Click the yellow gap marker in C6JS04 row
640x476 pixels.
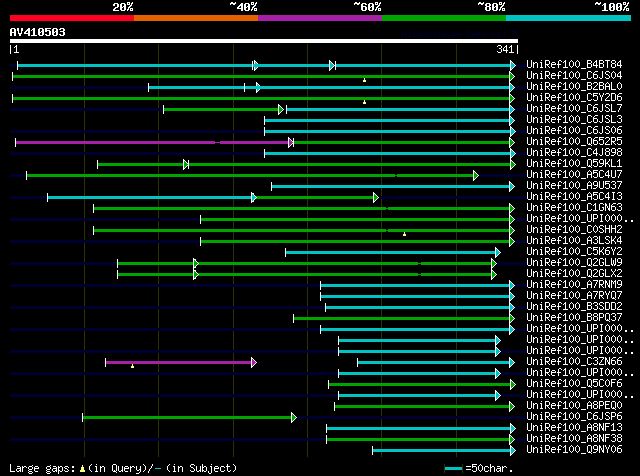click(364, 80)
